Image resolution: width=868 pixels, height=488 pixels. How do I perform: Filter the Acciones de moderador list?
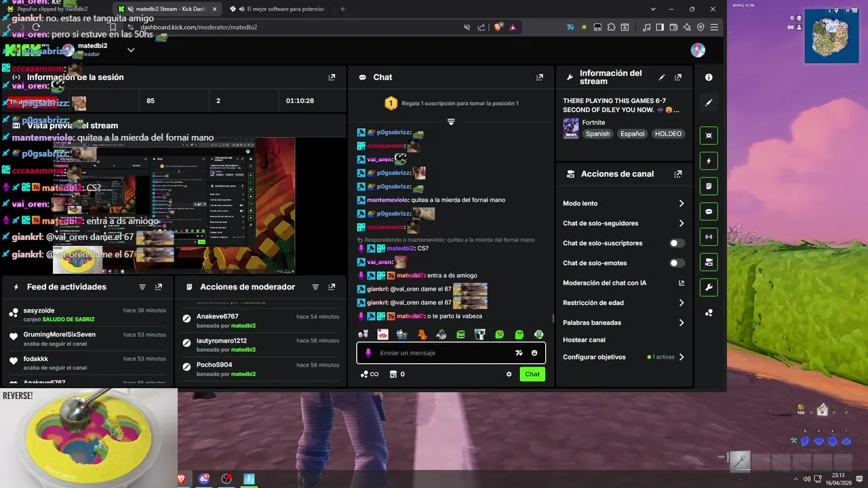coord(315,287)
